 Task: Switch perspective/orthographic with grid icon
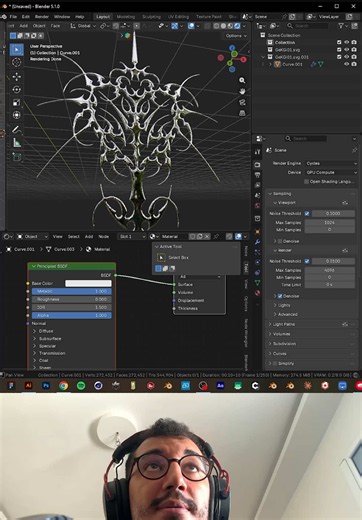242,113
